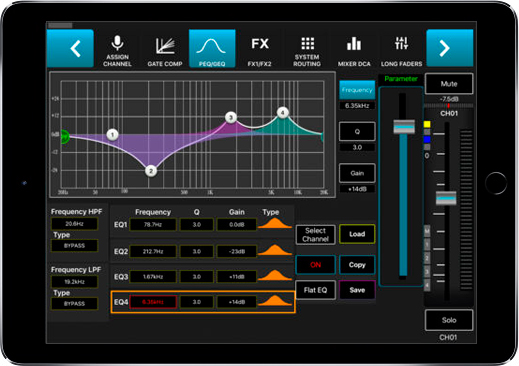
Task: Tap the back arrow navigation button
Action: click(x=70, y=48)
